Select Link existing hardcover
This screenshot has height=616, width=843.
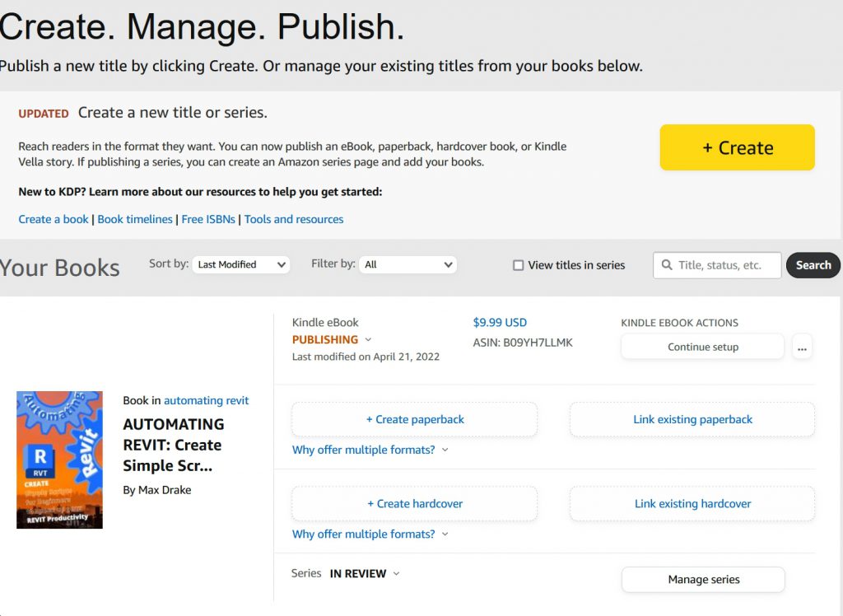pyautogui.click(x=692, y=503)
